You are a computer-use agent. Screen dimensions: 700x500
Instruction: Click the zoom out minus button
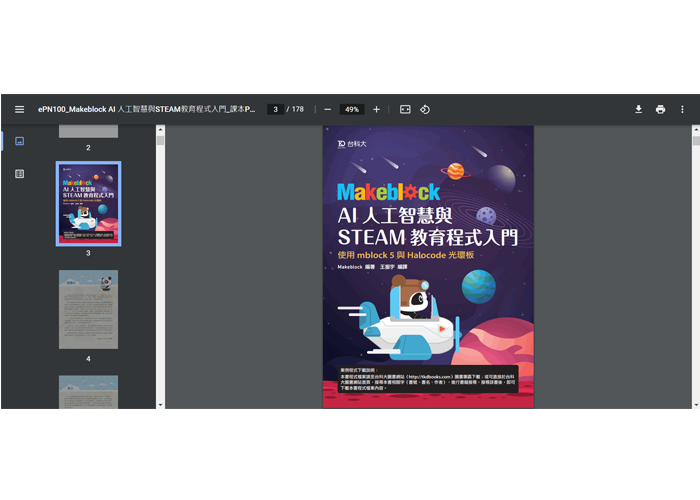point(327,109)
